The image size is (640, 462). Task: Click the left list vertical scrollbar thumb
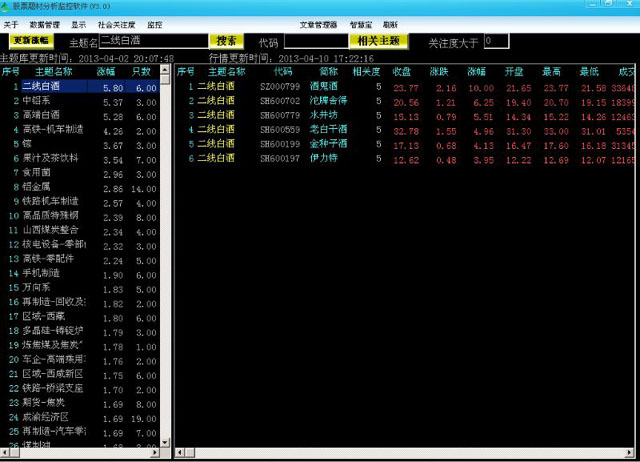(x=165, y=79)
